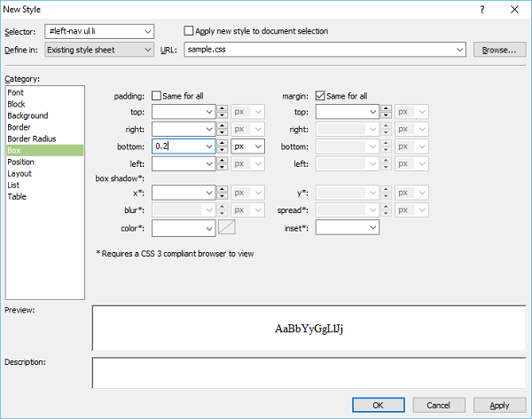Switch to the Border Radius category
The width and height of the screenshot is (532, 419).
34,139
